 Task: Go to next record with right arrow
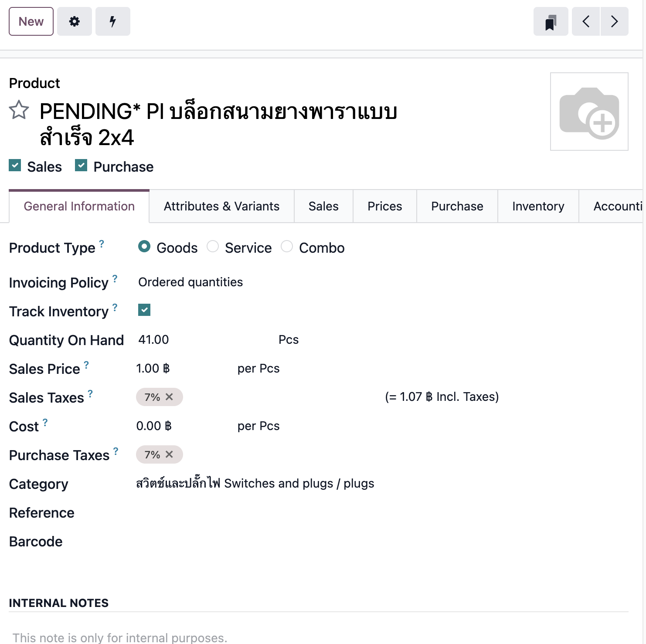[614, 21]
